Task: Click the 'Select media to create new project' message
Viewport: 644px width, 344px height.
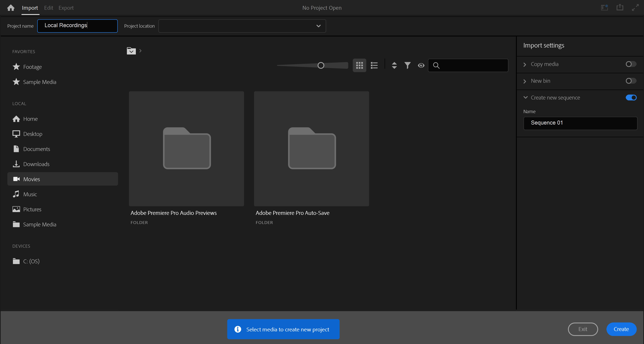Action: click(x=288, y=330)
